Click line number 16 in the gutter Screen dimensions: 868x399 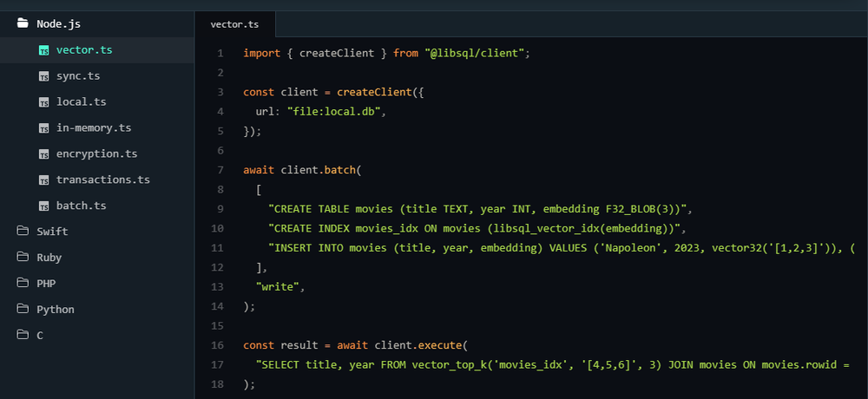click(x=218, y=345)
